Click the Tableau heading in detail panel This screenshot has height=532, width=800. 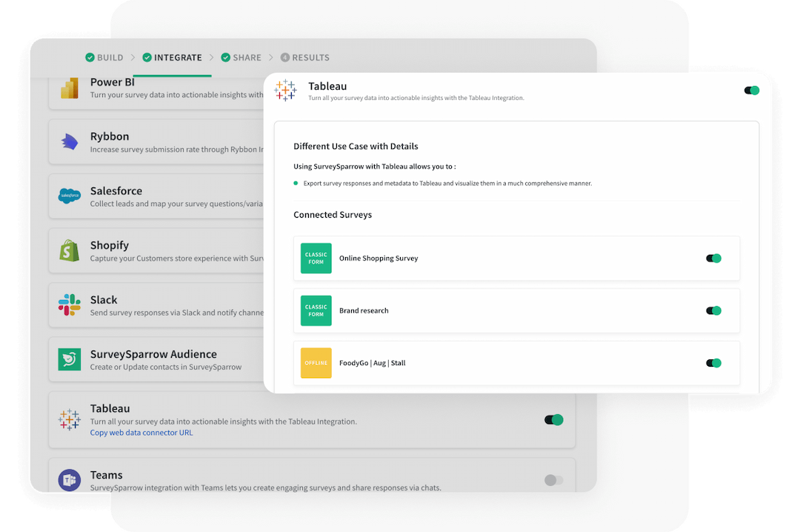(x=327, y=86)
